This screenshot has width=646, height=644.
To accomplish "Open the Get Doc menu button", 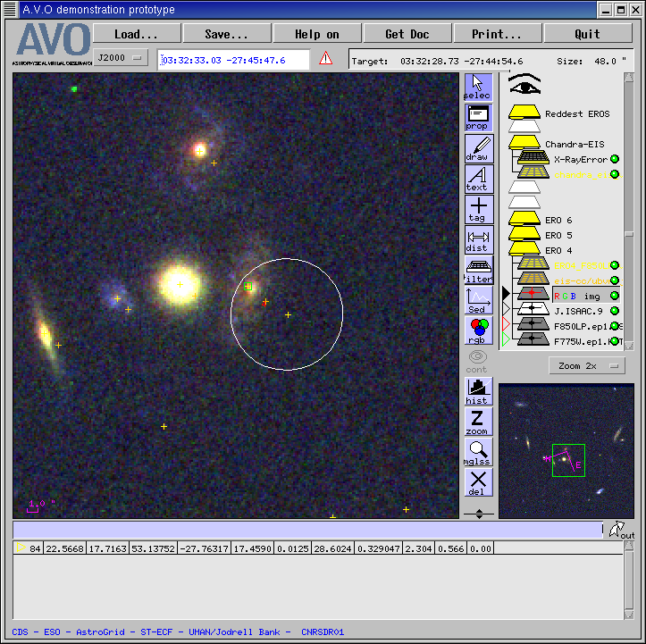I will click(x=407, y=34).
